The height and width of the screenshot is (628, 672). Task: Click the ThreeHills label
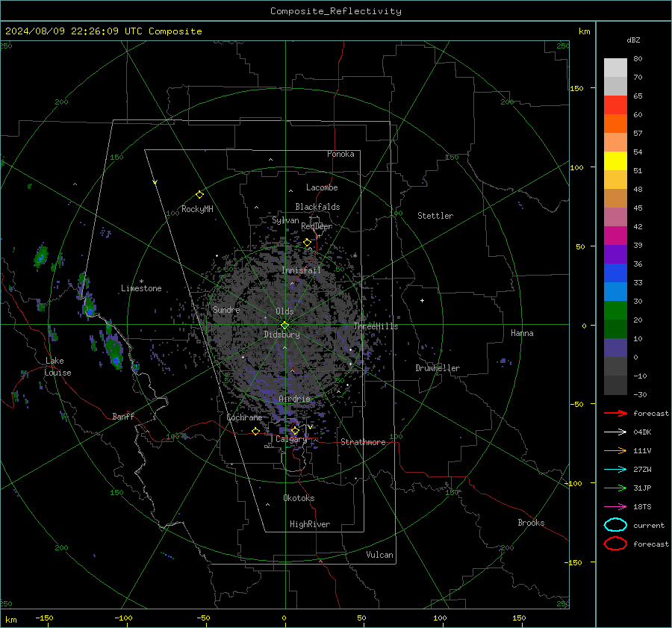tap(376, 326)
